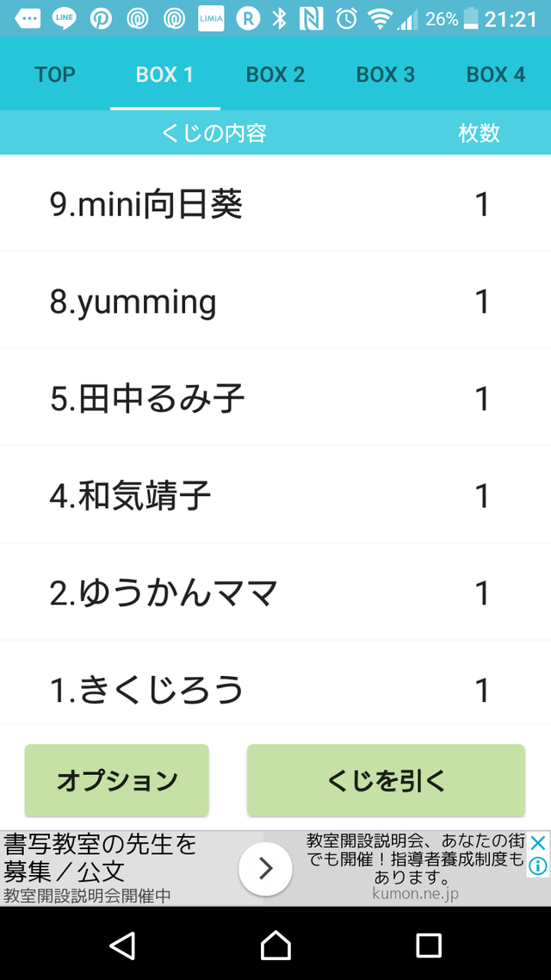
Task: Tap the alarm clock status icon
Action: [346, 19]
